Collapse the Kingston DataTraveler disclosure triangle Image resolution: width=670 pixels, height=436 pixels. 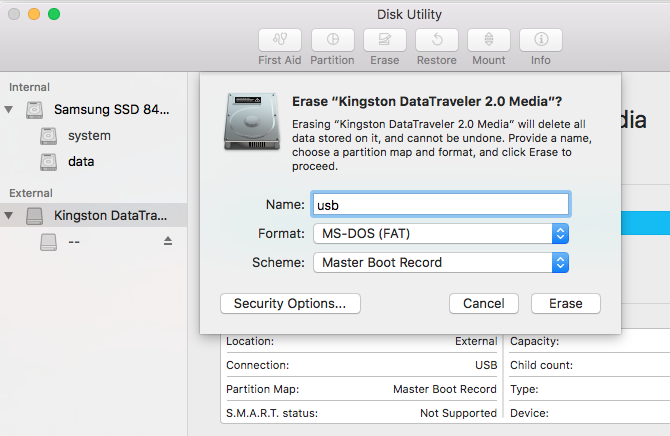(x=10, y=215)
